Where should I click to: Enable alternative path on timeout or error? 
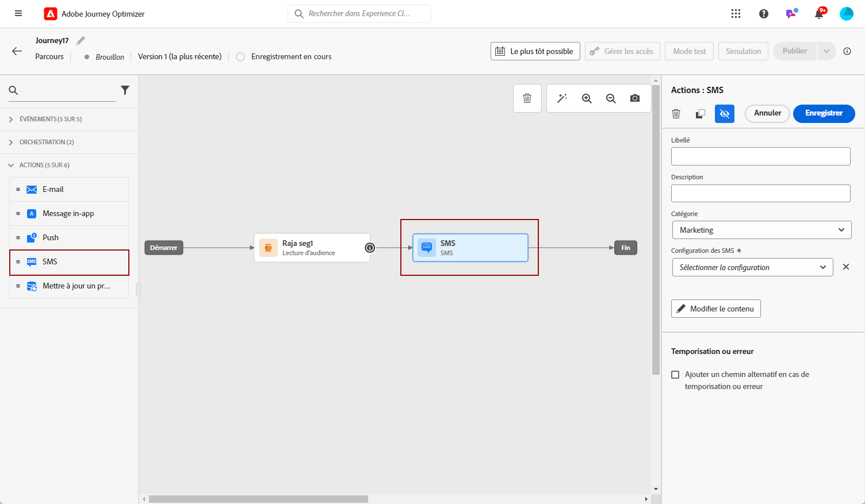pos(675,375)
